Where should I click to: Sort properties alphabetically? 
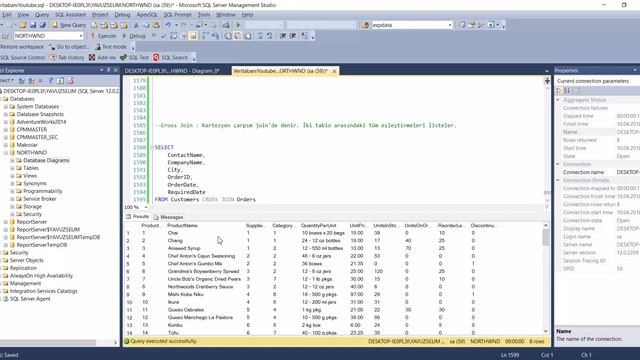[x=567, y=91]
